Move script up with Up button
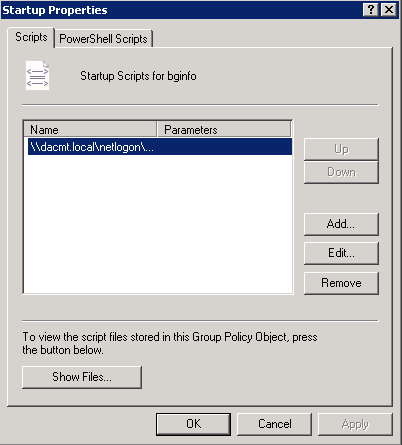This screenshot has width=402, height=445. pos(341,149)
